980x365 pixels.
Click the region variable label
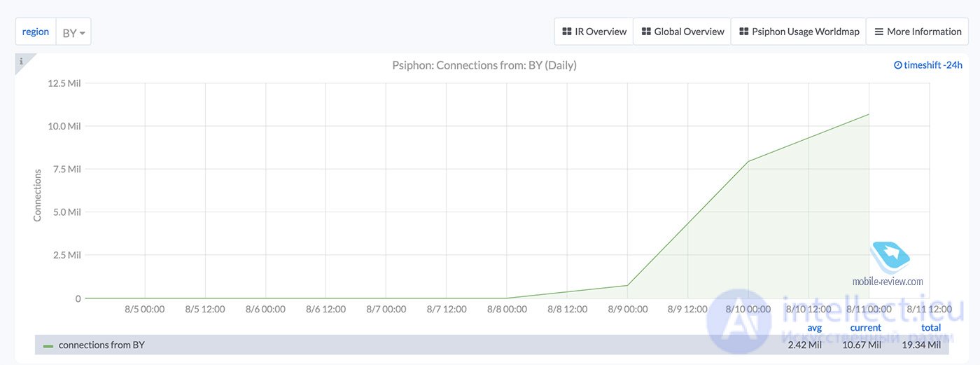tap(36, 32)
